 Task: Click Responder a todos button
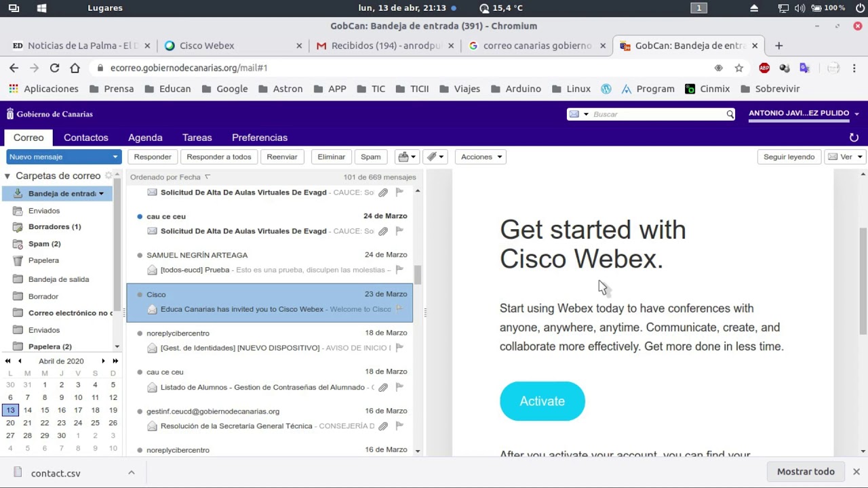click(x=219, y=157)
